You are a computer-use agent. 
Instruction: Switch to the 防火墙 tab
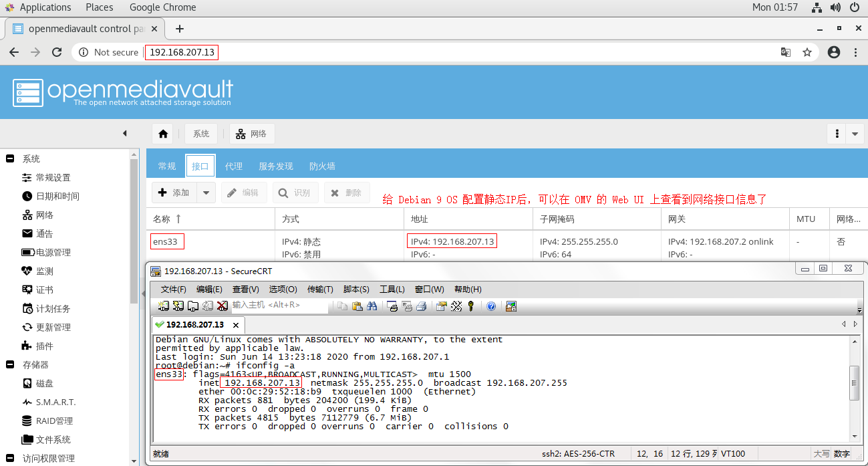[x=322, y=165]
